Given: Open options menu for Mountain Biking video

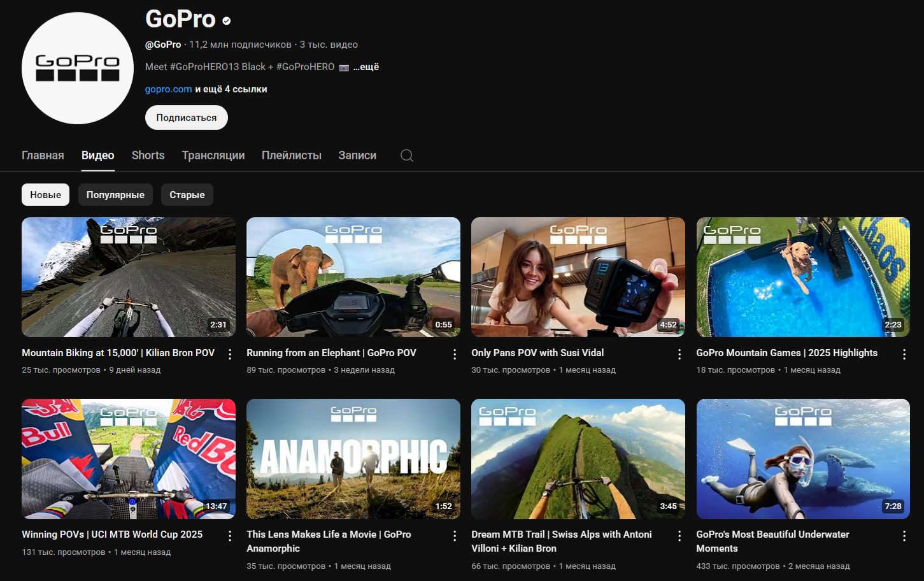Looking at the screenshot, I should tap(230, 354).
